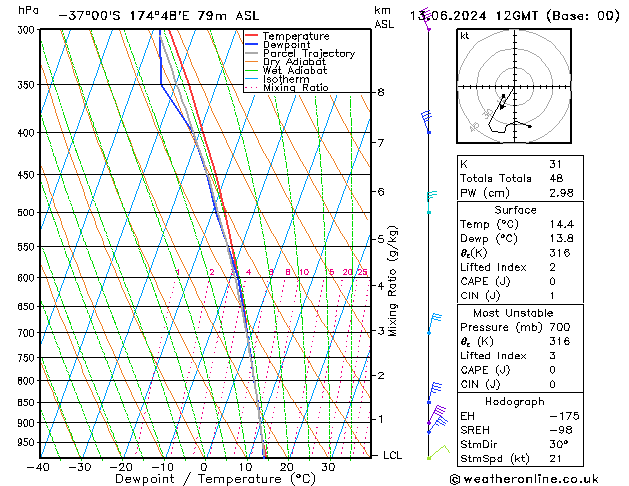This screenshot has height=486, width=629.
Task: Click the vertical Mixing Ratio (g/kg) axis title
Action: click(x=393, y=281)
